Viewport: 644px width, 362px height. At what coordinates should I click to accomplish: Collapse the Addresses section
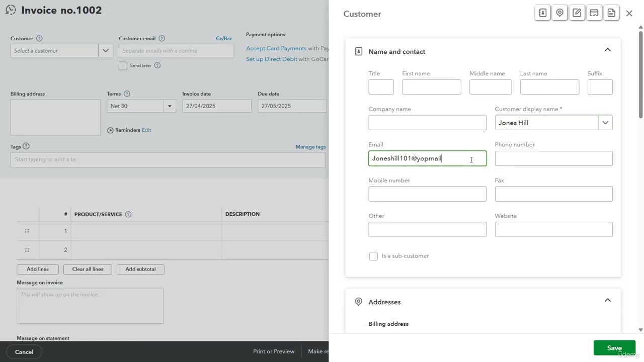pos(608,300)
